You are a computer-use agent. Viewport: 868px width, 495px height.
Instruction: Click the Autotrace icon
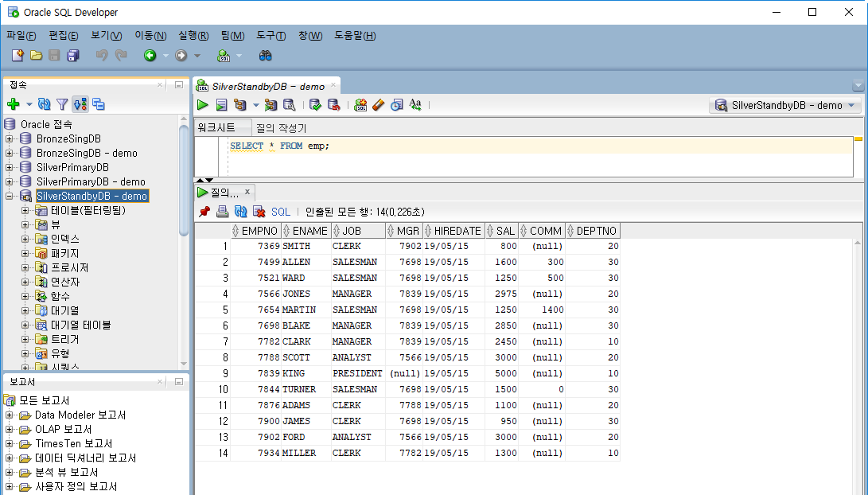271,104
